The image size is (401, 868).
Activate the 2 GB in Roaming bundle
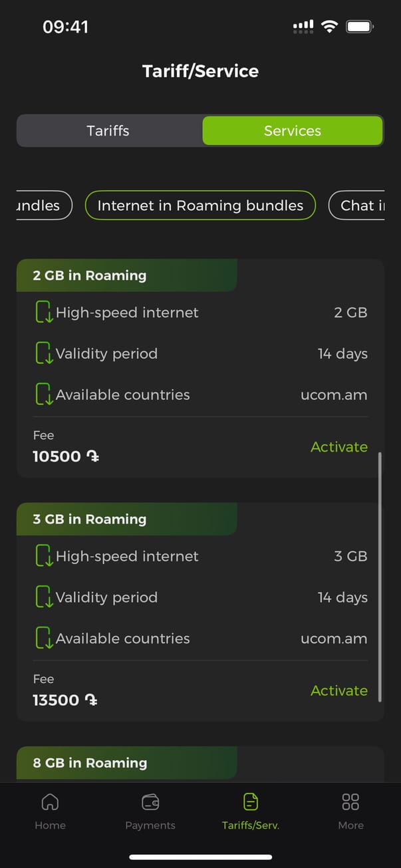point(338,447)
